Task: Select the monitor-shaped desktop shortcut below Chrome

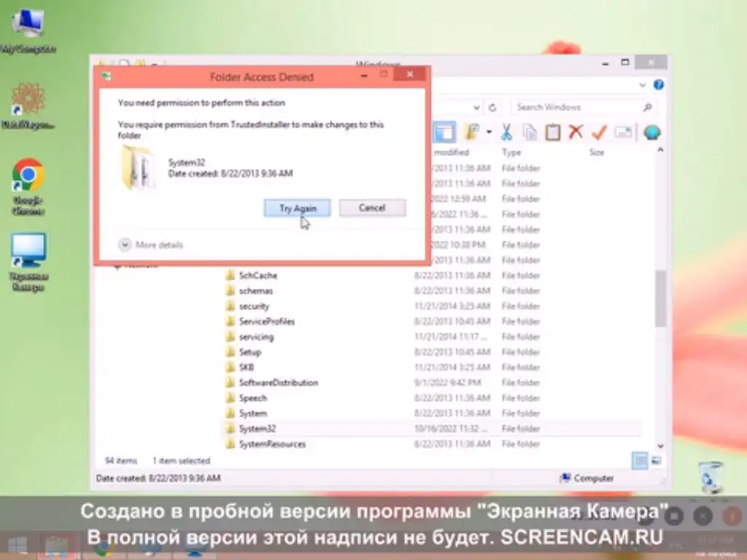Action: tap(28, 262)
